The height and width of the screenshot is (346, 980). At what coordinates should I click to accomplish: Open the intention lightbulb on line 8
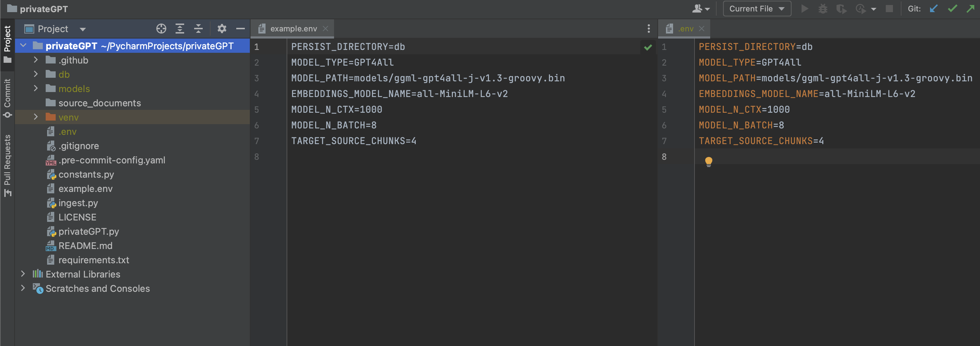click(x=709, y=161)
